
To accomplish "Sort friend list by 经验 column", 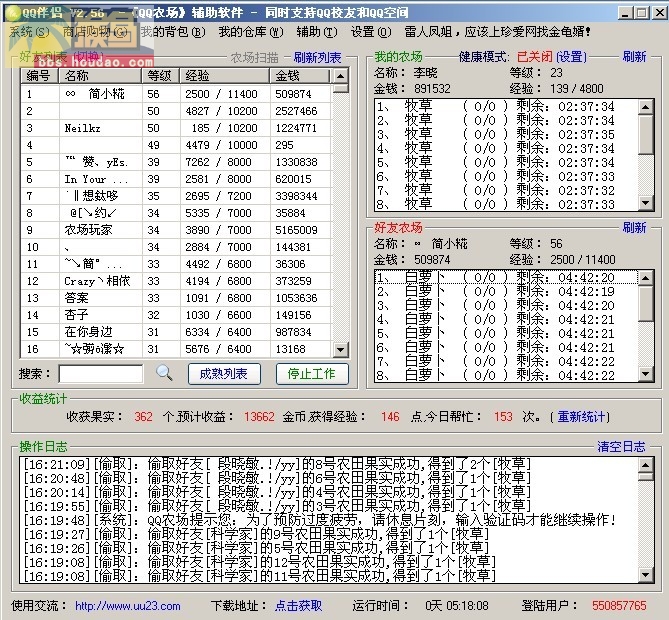I will (225, 76).
